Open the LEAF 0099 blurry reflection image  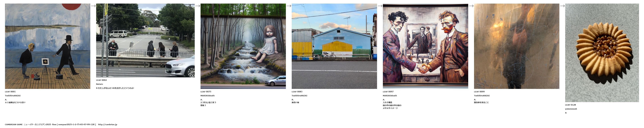[x=517, y=46]
